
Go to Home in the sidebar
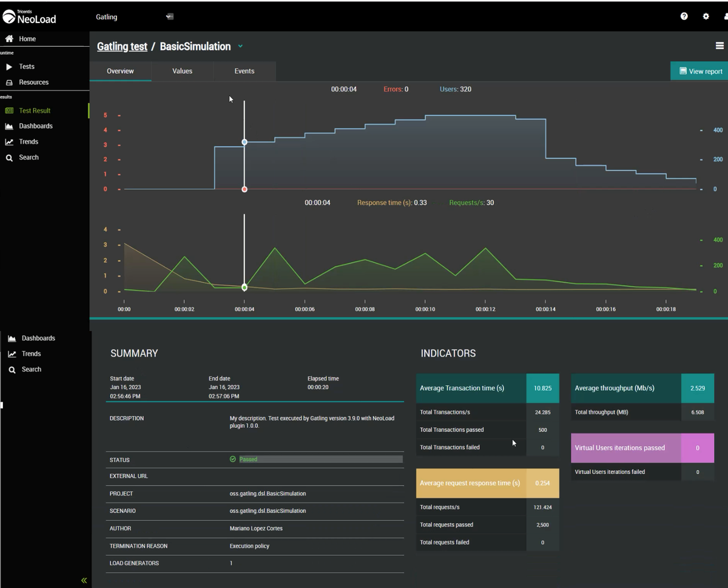(27, 38)
